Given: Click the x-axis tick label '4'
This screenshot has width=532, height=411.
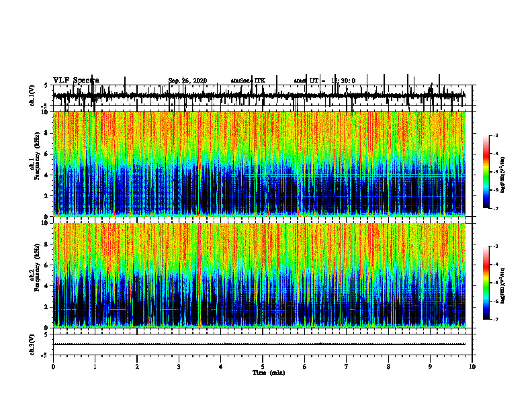Looking at the screenshot, I should [x=221, y=367].
